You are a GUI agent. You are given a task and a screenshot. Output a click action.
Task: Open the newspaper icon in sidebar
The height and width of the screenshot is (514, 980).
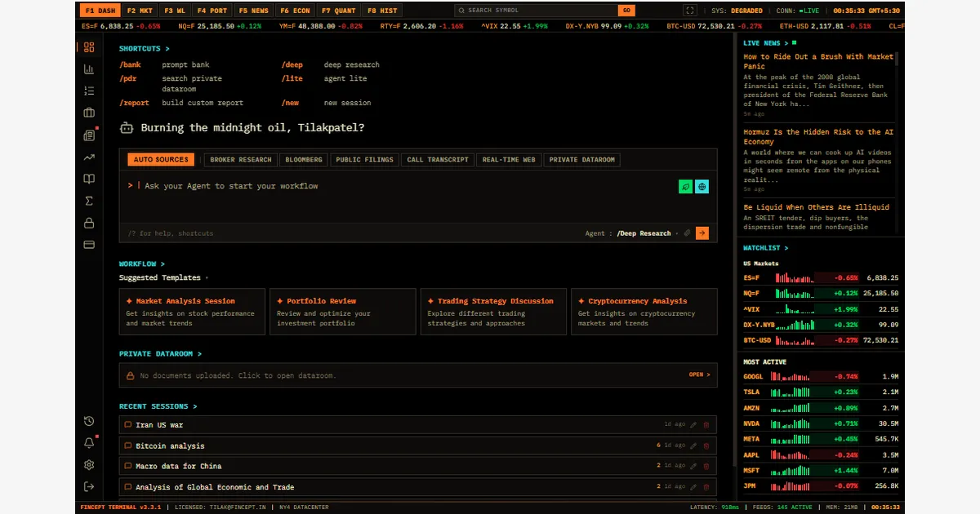[x=89, y=135]
